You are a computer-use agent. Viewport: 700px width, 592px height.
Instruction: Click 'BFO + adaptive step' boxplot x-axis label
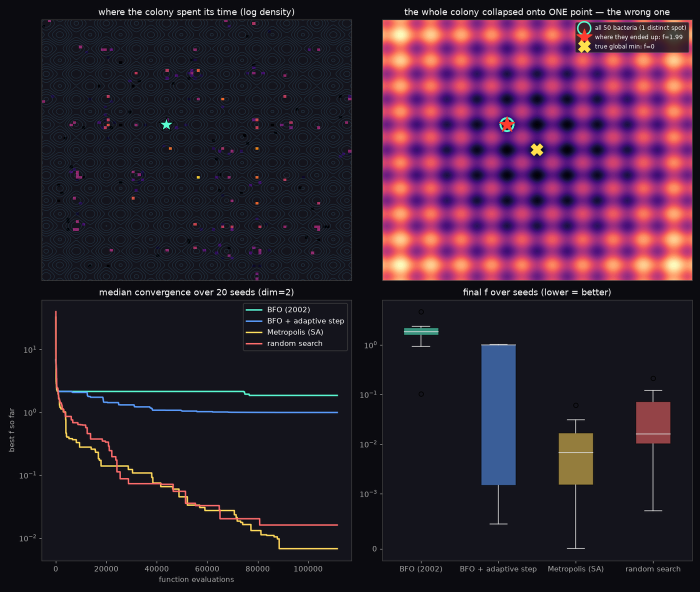pyautogui.click(x=498, y=569)
